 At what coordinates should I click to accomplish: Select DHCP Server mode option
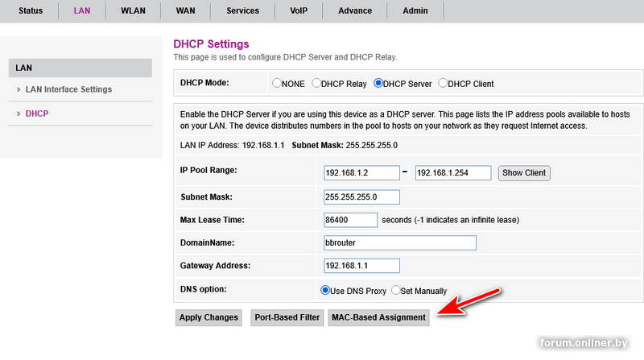point(378,83)
